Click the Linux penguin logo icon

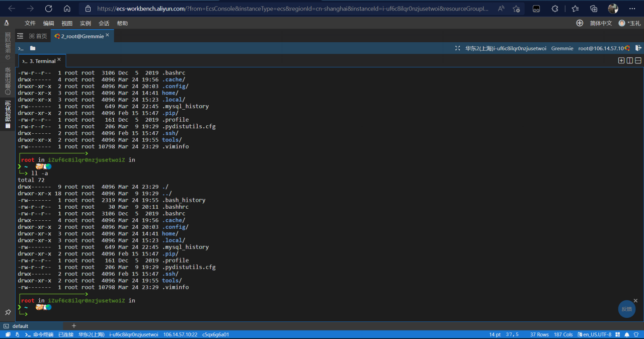(7, 23)
